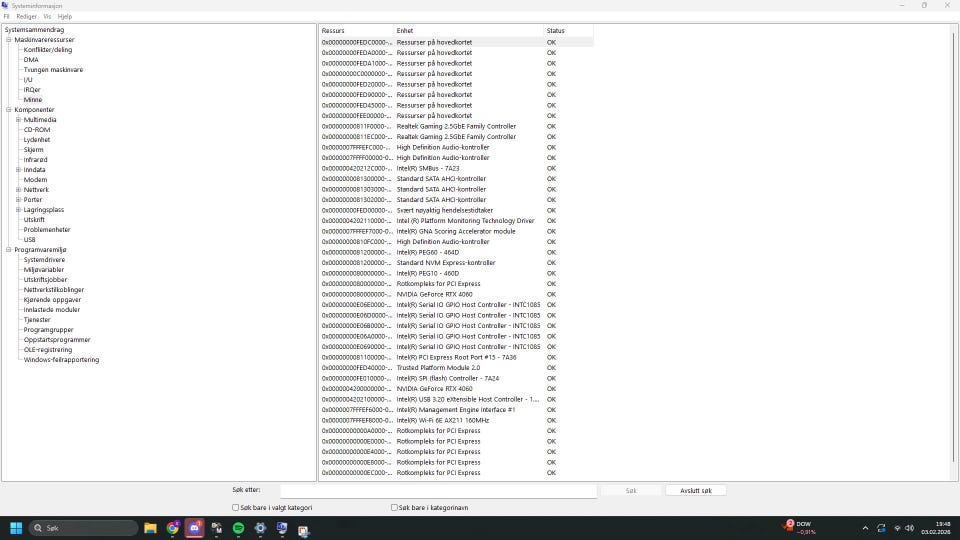Expand the Inndata node
Viewport: 960px width, 540px height.
[18, 170]
